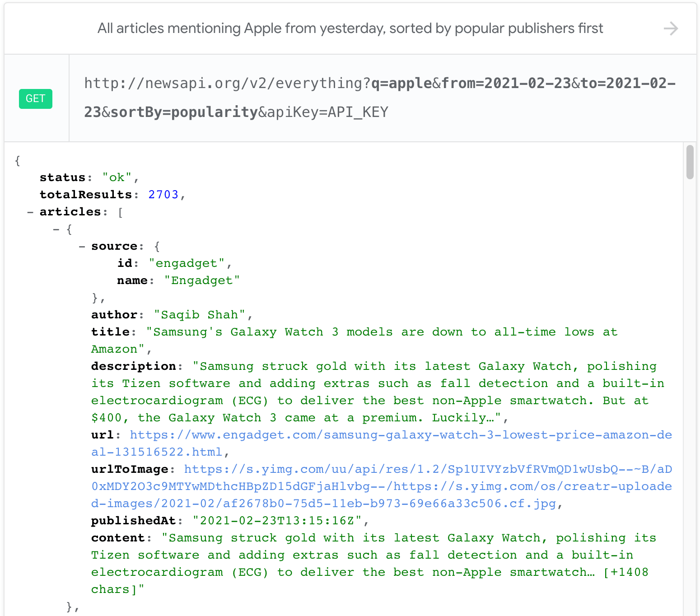The width and height of the screenshot is (700, 616).
Task: Click the urlToImage key label
Action: (130, 469)
